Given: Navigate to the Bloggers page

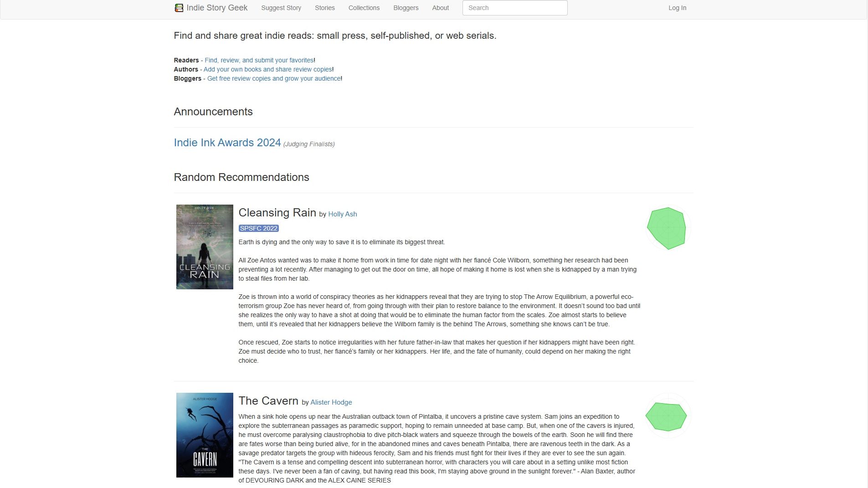Looking at the screenshot, I should click(406, 8).
